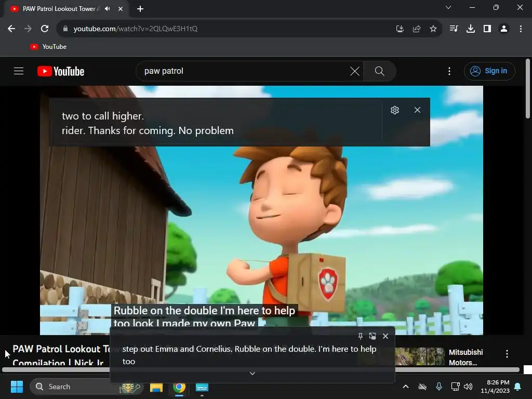Screen dimensions: 532x399
Task: Open the Windows Start menu
Action: [x=17, y=387]
